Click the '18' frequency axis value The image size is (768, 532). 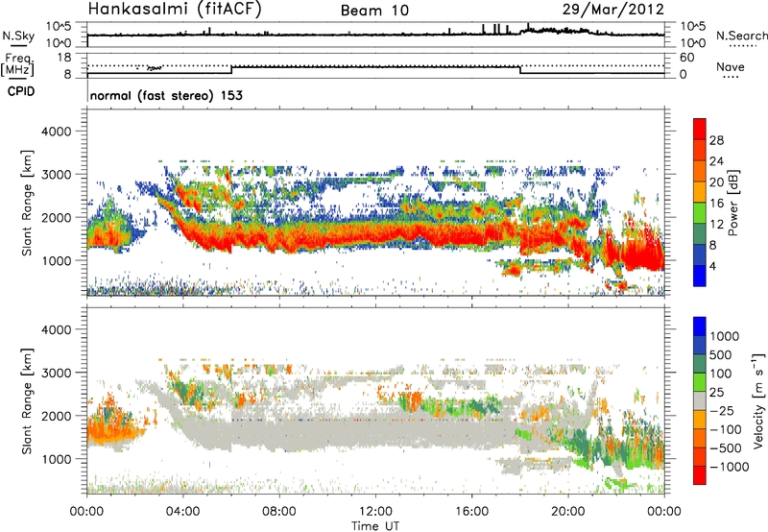[x=64, y=58]
